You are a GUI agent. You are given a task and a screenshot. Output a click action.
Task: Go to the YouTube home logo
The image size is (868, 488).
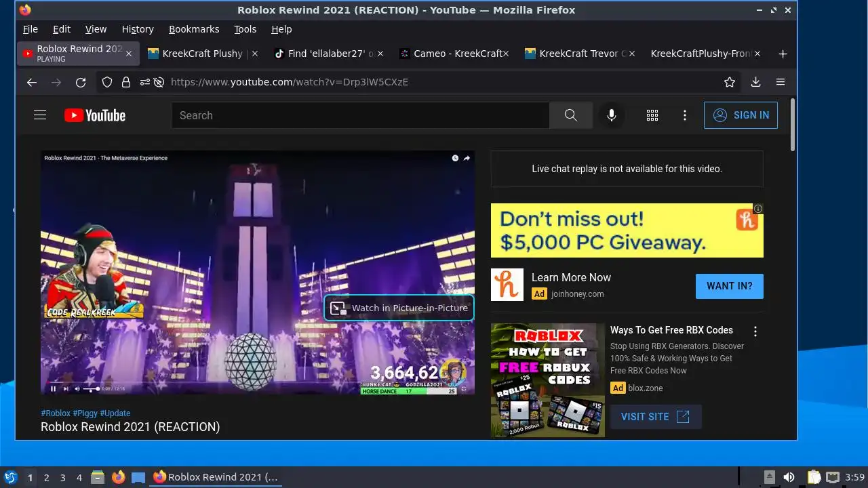[x=95, y=115]
